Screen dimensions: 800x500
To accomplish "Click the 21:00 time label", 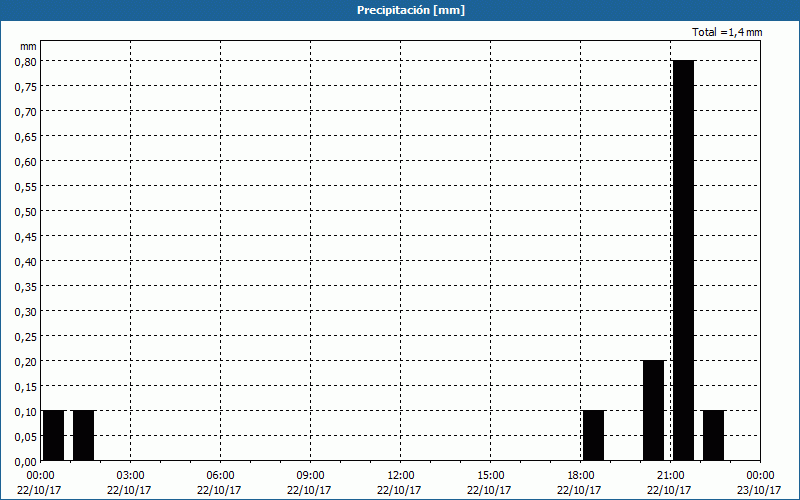I will coord(670,476).
